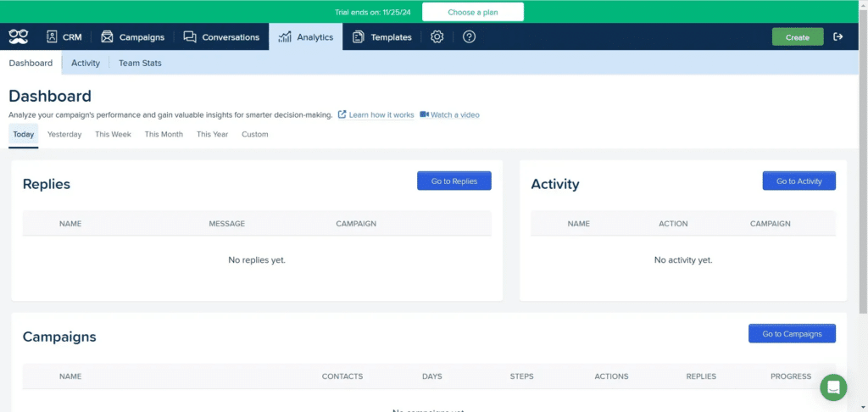Select the Analytics navigation item
Viewport: 868px width, 412px height.
[x=306, y=37]
